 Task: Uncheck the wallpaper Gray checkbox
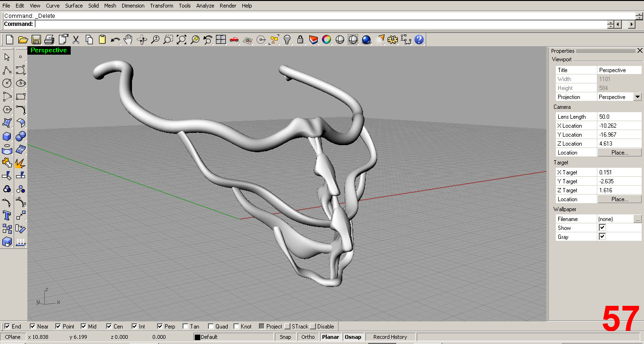click(x=602, y=237)
